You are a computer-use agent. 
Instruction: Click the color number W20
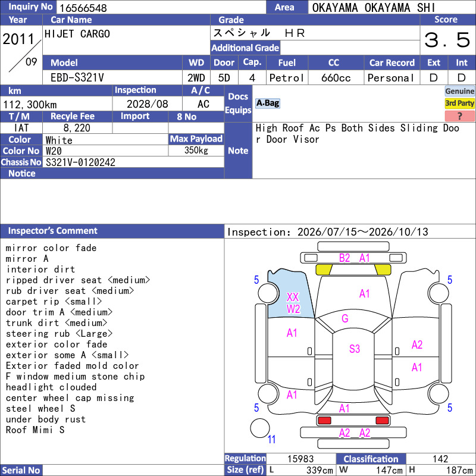[x=54, y=151]
